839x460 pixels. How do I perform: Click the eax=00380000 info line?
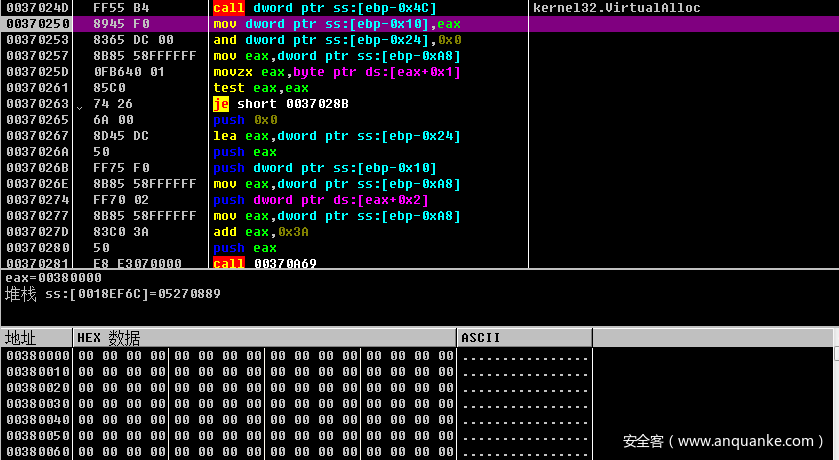tap(54, 278)
